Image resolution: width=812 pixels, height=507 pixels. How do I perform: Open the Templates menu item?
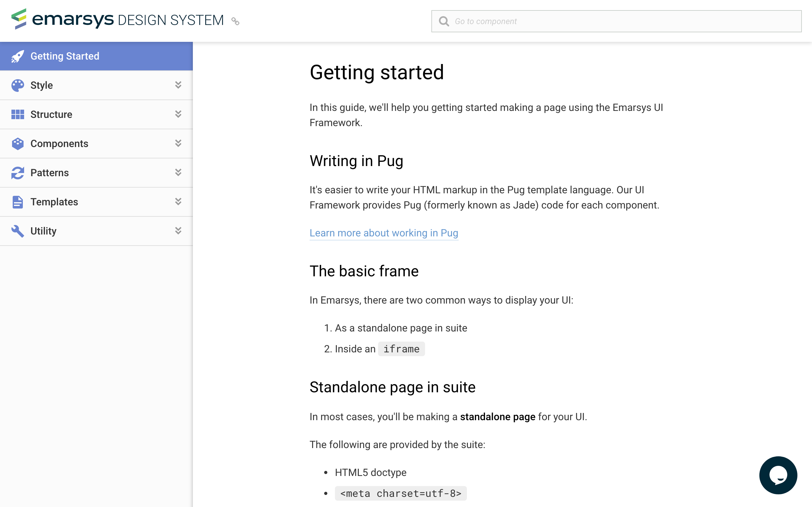pos(54,202)
